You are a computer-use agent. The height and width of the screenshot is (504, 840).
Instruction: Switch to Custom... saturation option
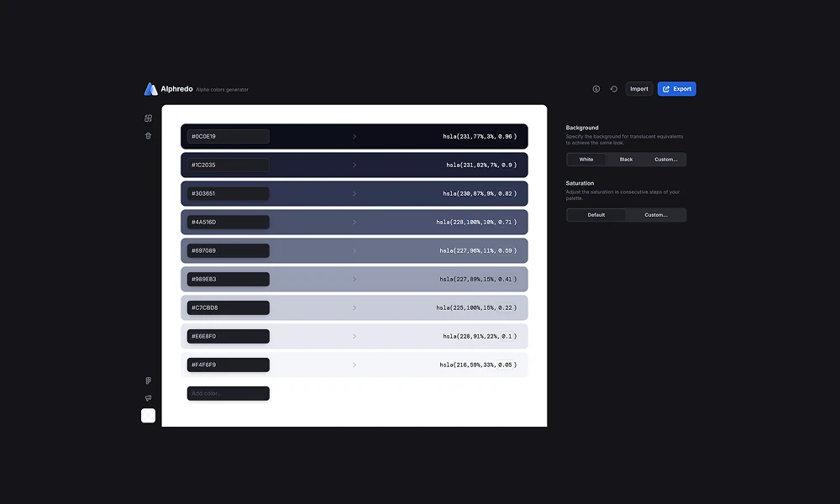pyautogui.click(x=656, y=215)
